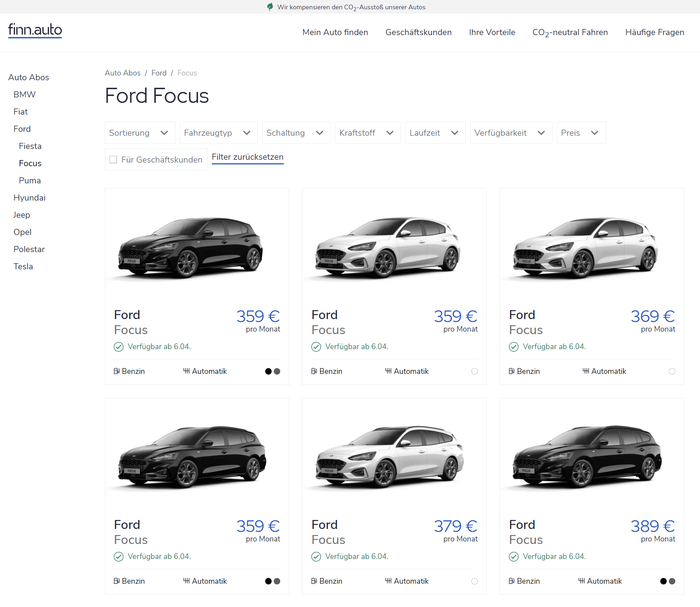Open the white Ford Focus image priced 359 €
This screenshot has width=700, height=607.
point(388,248)
